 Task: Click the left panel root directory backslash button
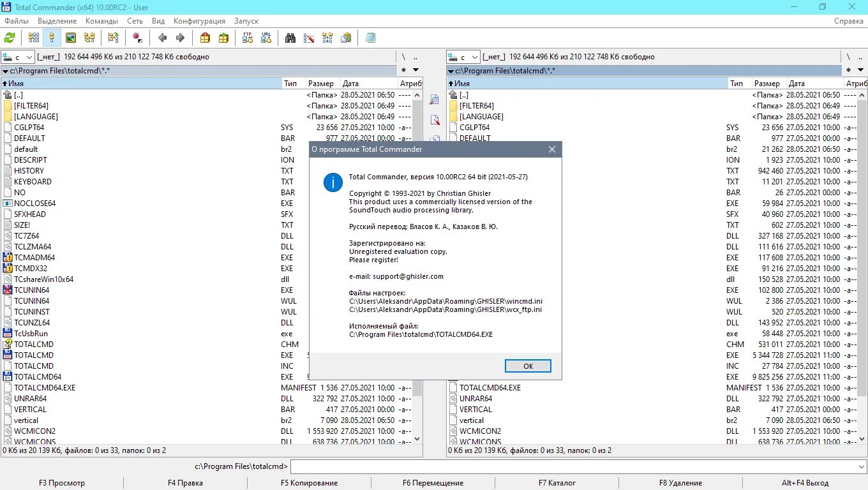(x=403, y=57)
